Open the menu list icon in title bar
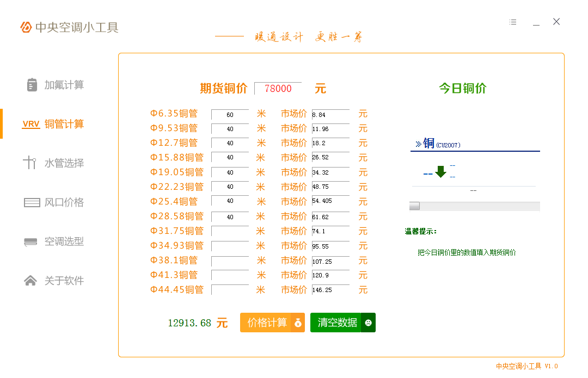This screenshot has width=588, height=378. point(513,22)
